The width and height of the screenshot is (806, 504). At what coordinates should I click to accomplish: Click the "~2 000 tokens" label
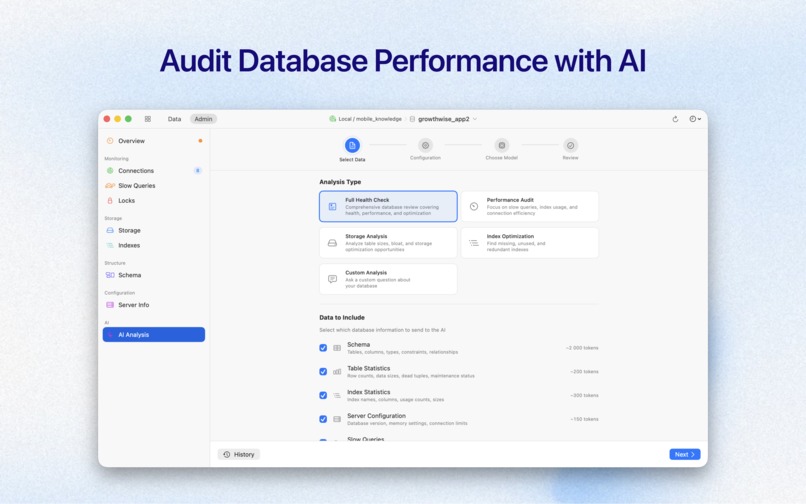[x=582, y=348]
